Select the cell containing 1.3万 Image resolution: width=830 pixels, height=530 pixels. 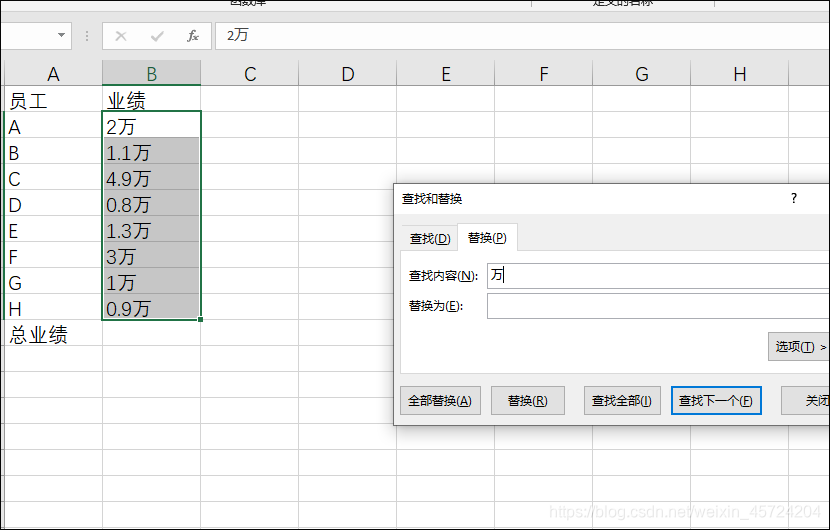click(151, 229)
